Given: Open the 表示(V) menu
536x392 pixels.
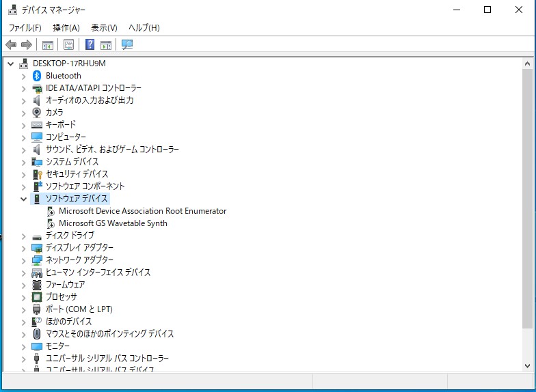Looking at the screenshot, I should 104,27.
